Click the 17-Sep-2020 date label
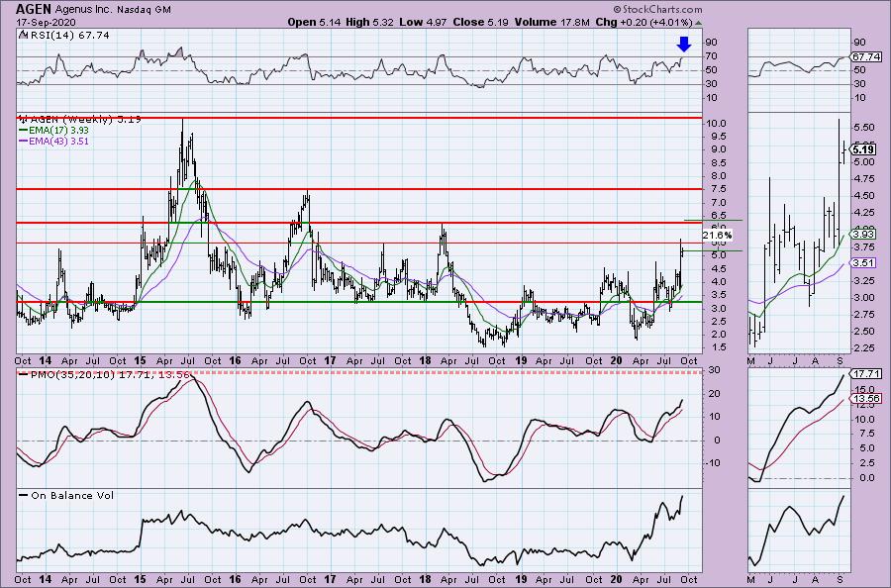 click(x=45, y=23)
